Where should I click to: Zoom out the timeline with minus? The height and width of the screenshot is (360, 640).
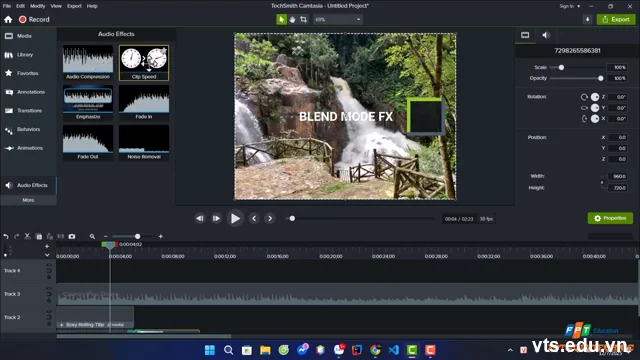coord(105,236)
